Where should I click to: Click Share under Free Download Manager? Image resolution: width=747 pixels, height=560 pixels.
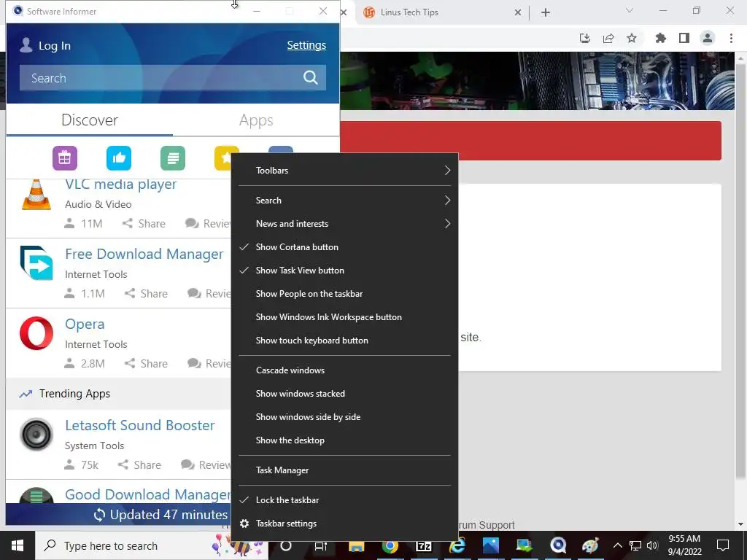[146, 293]
